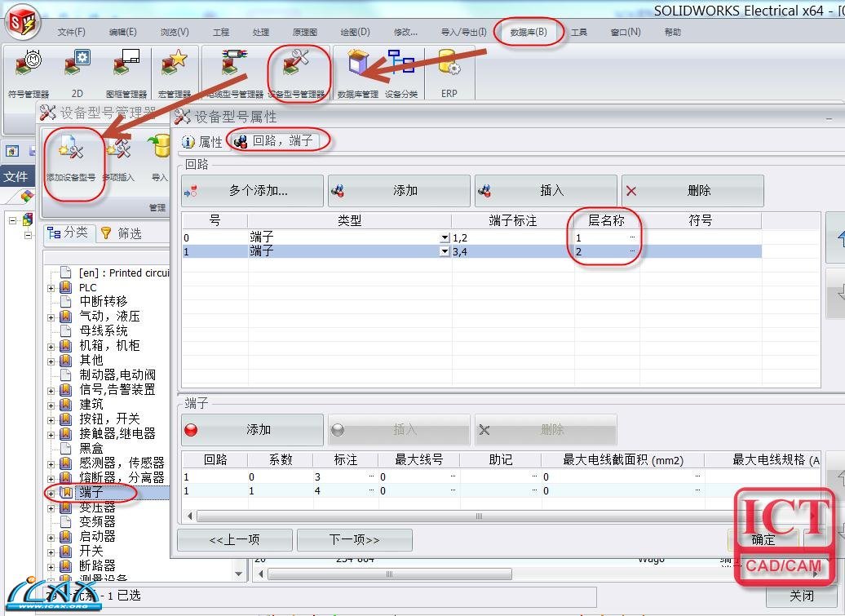Click 多个添加... button
The height and width of the screenshot is (616, 845).
[x=252, y=191]
